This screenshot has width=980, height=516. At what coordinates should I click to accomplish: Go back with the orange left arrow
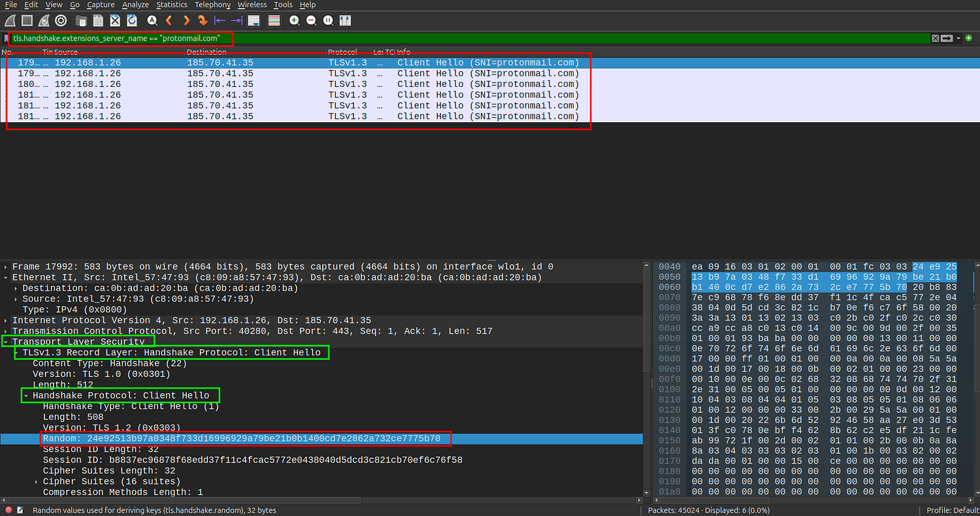pos(169,20)
